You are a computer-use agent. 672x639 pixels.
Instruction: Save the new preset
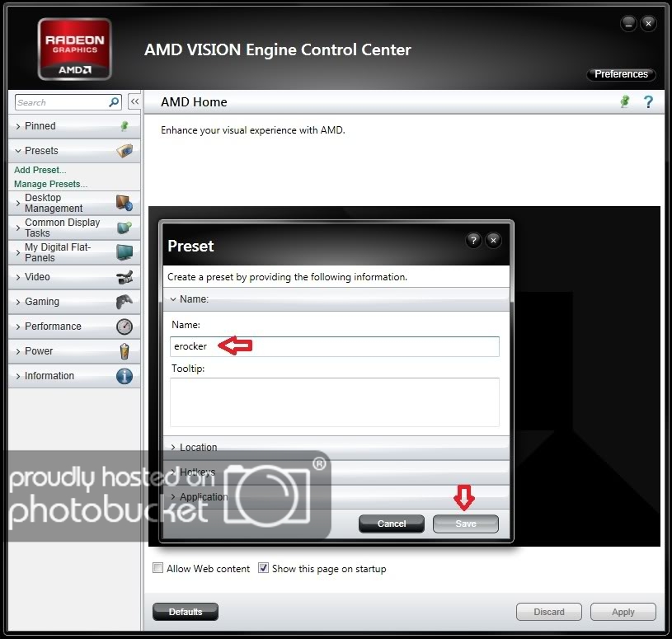pos(465,524)
